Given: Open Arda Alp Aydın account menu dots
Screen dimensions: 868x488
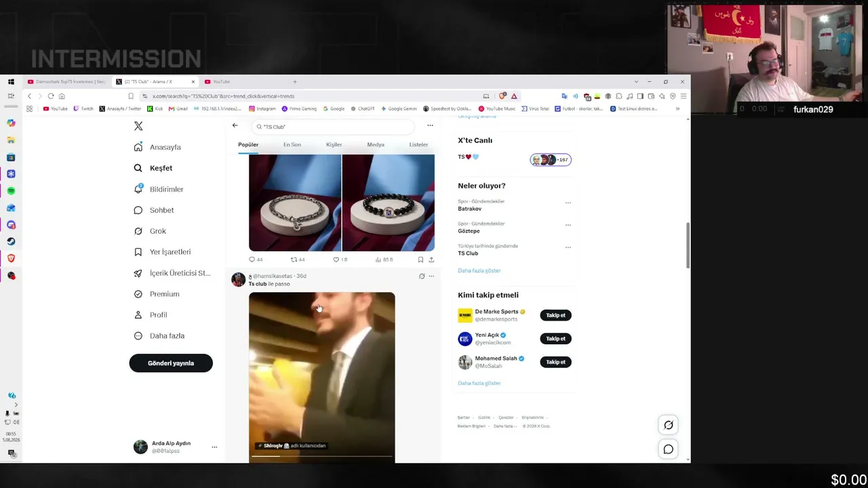Looking at the screenshot, I should click(214, 447).
